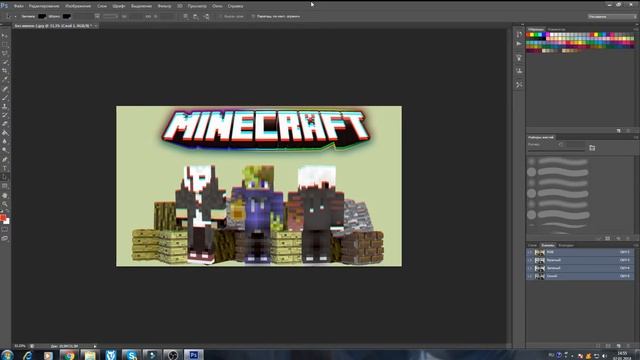Change screen mode from the toolbox
Image resolution: width=640 pixels, height=360 pixels.
coord(4,238)
